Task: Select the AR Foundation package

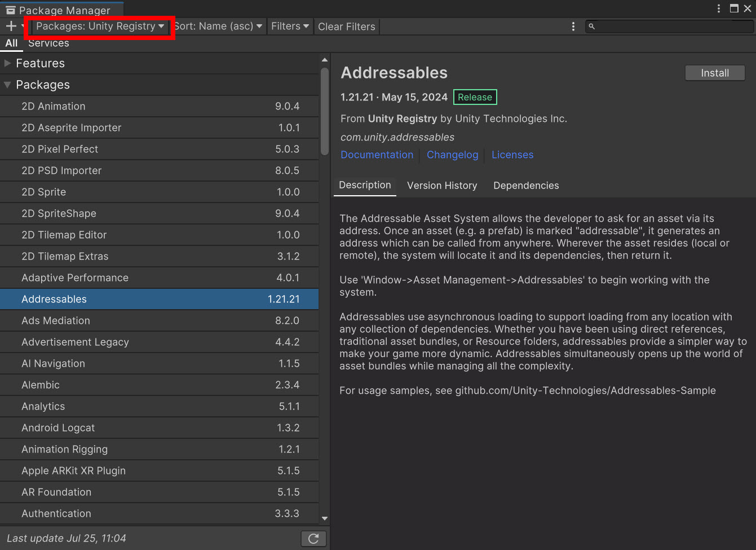Action: coord(160,492)
